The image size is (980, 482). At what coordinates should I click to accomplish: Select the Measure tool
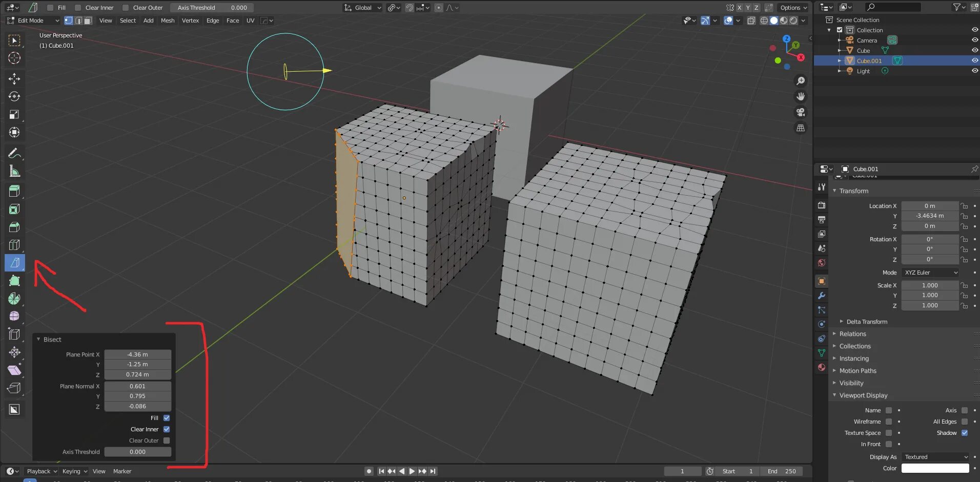[x=14, y=171]
